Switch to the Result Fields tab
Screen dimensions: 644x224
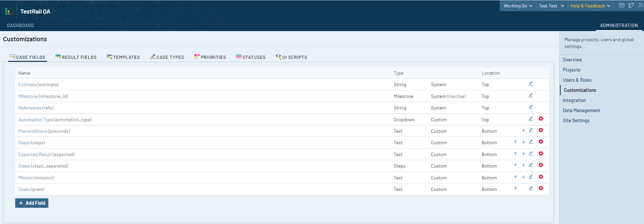(x=76, y=57)
